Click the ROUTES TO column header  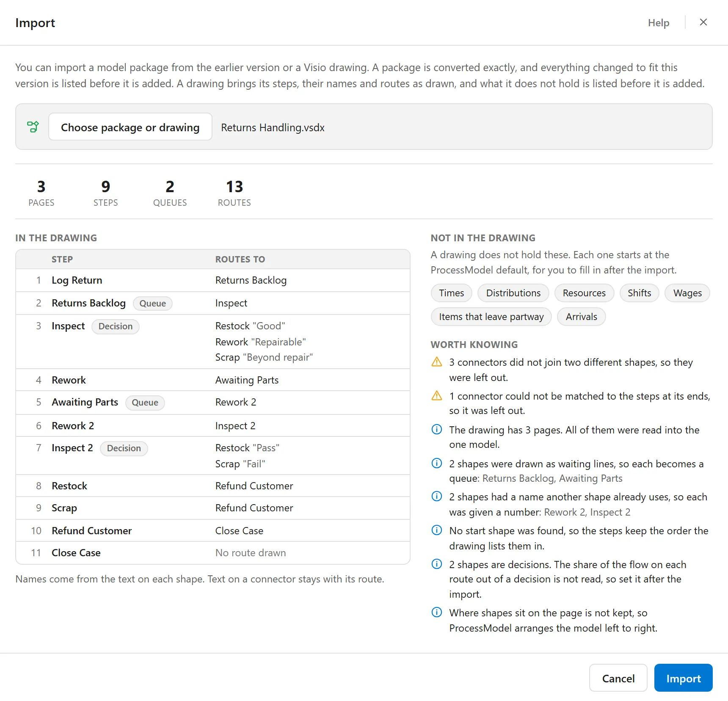point(240,259)
